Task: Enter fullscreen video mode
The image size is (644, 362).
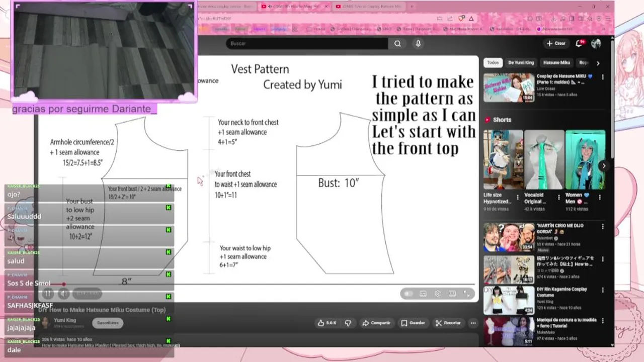Action: tap(467, 294)
